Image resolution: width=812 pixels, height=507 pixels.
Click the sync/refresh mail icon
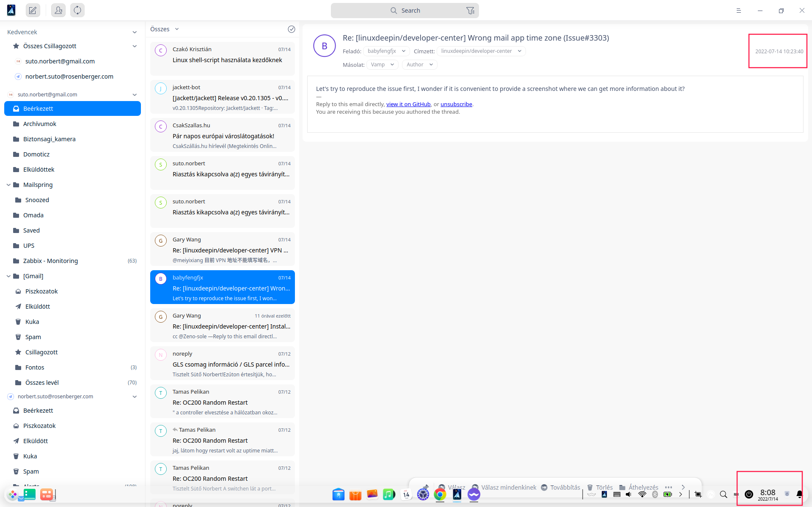77,10
